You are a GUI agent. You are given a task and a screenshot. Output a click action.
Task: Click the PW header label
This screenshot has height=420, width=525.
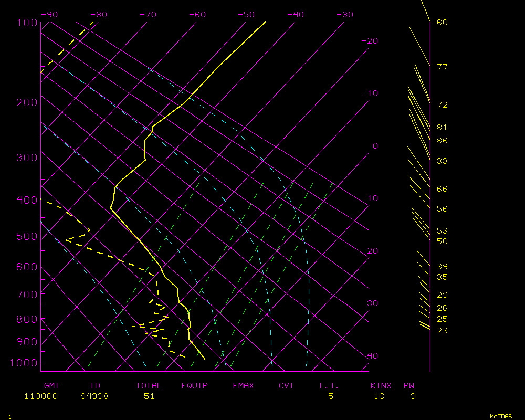tap(409, 386)
